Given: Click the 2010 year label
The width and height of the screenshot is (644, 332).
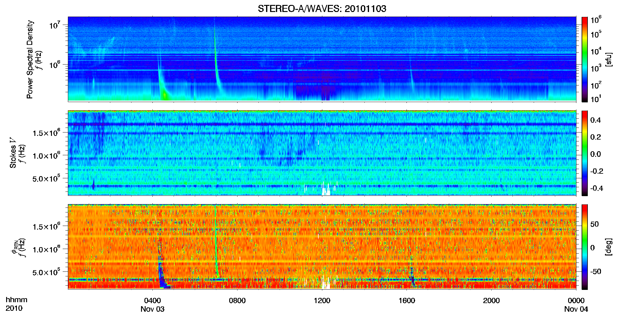Looking at the screenshot, I should pyautogui.click(x=14, y=308).
